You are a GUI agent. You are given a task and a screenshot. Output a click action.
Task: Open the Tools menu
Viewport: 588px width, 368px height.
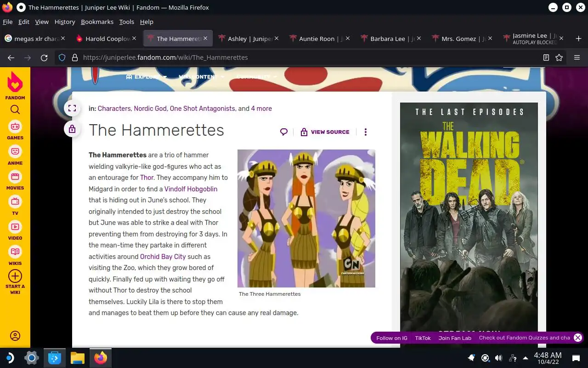(126, 22)
